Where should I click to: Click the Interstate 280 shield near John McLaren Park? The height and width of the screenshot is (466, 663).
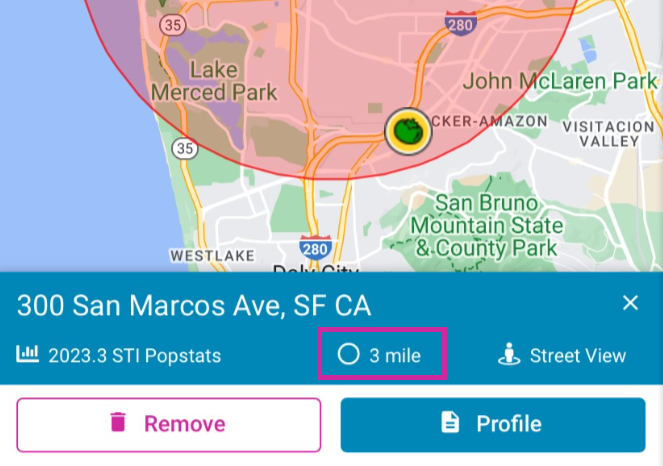460,22
